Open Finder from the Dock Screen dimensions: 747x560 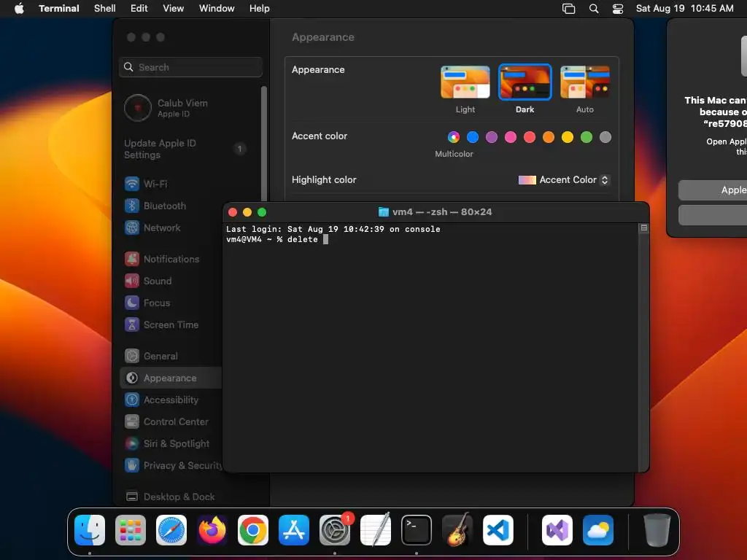coord(90,530)
